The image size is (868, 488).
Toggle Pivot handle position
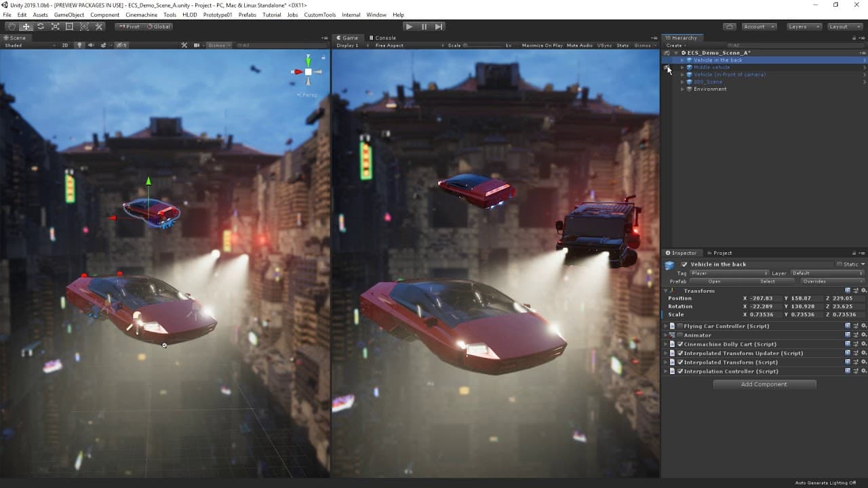129,26
